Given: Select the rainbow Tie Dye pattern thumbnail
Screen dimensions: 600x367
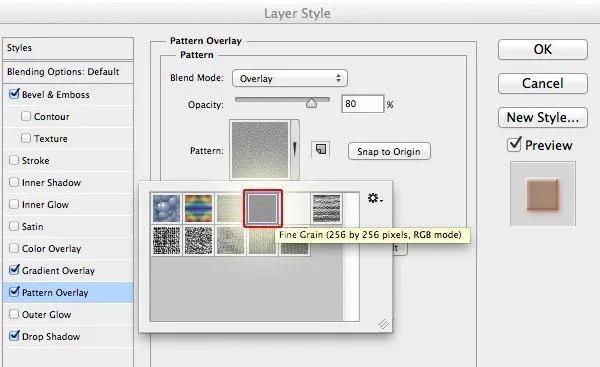Looking at the screenshot, I should click(199, 208).
